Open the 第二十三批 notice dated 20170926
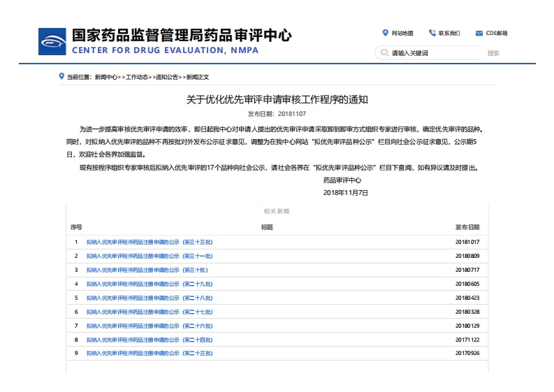Screen dimensions: 554x392 point(150,354)
